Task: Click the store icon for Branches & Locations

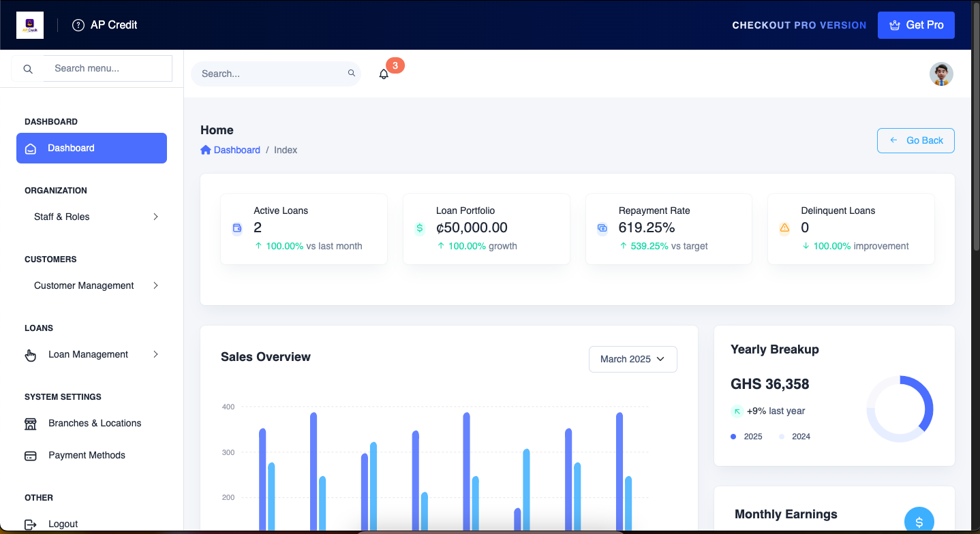Action: [31, 424]
